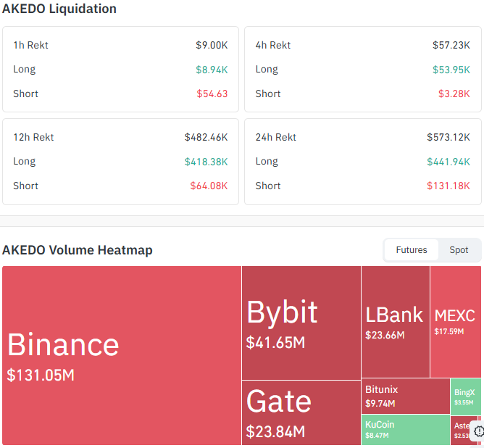Viewport: 484px width, 448px height.
Task: Click the 12h Short value $64.08K
Action: [x=209, y=186]
